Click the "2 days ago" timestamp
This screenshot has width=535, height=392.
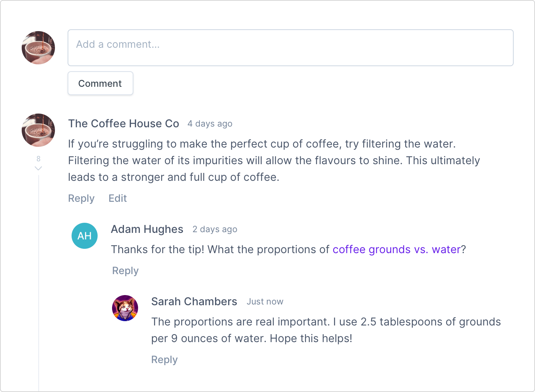(215, 229)
